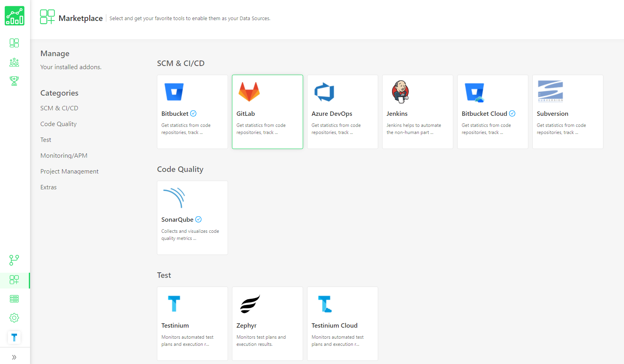
Task: Open the Testinium Cloud addon title
Action: (334, 325)
